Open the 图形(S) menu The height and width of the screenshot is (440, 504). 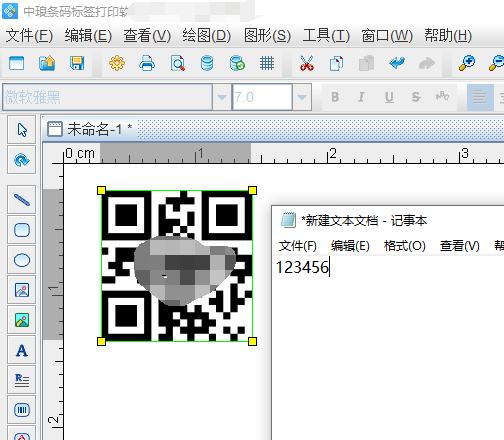[267, 35]
